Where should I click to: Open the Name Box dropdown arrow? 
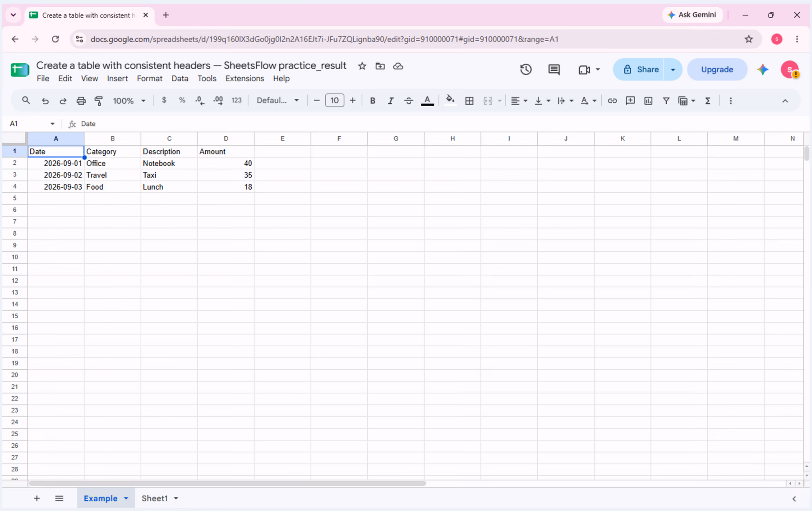(52, 124)
